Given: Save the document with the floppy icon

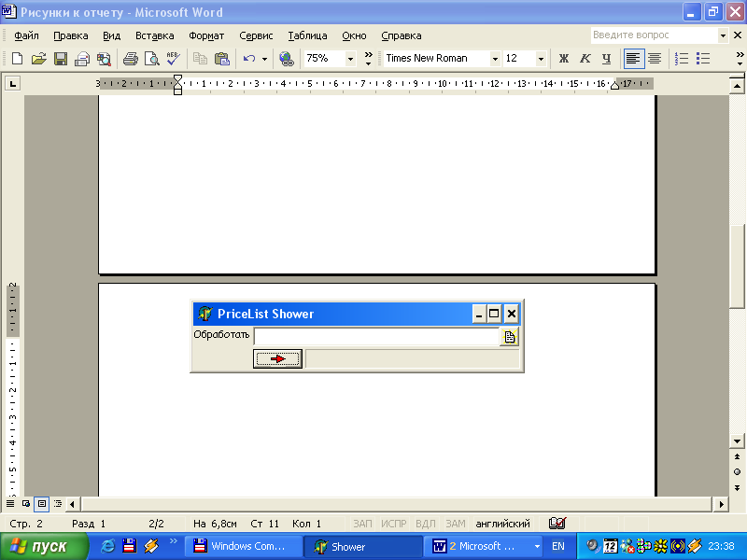Looking at the screenshot, I should click(61, 59).
